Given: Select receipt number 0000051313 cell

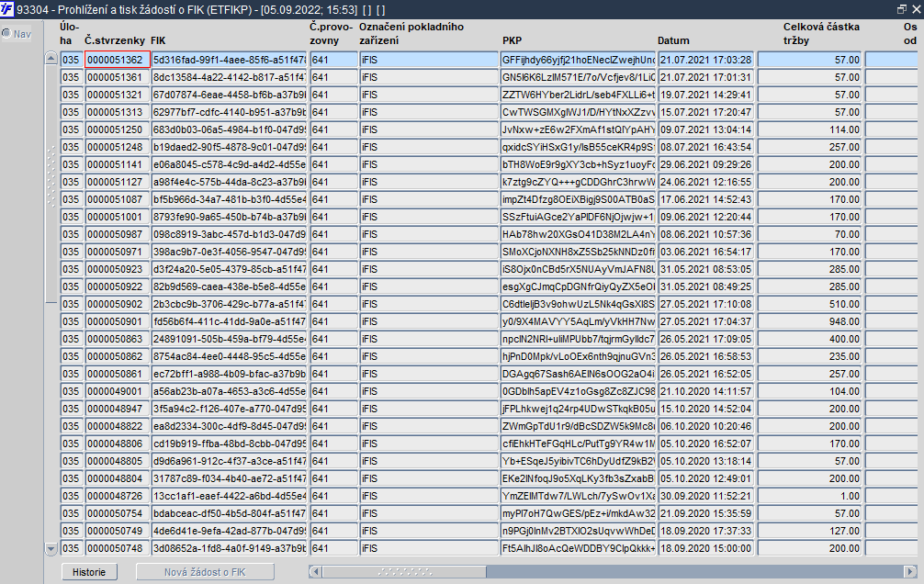Looking at the screenshot, I should click(118, 112).
